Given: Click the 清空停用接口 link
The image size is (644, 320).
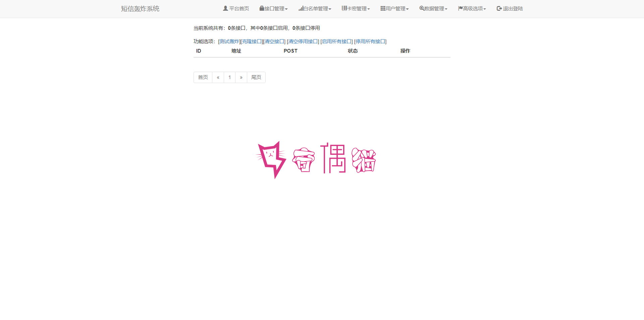Looking at the screenshot, I should [303, 42].
